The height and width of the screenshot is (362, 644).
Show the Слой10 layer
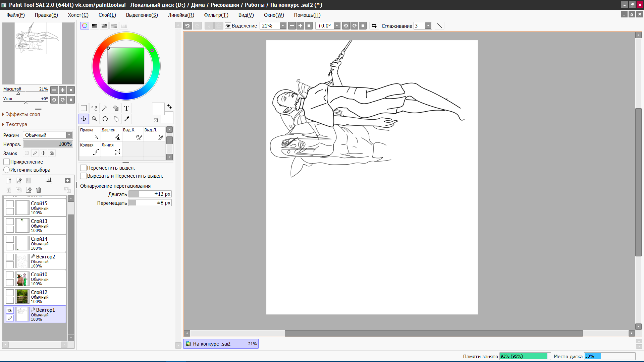click(10, 275)
